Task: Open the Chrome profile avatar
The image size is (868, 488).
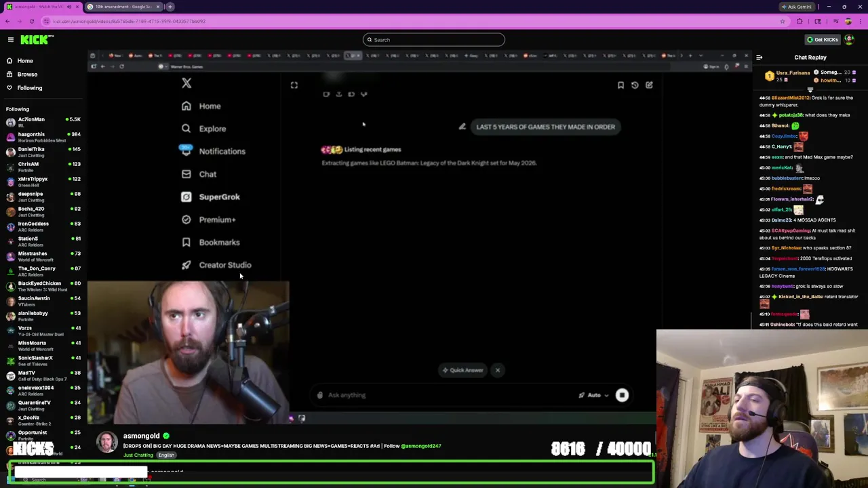Action: [x=848, y=21]
